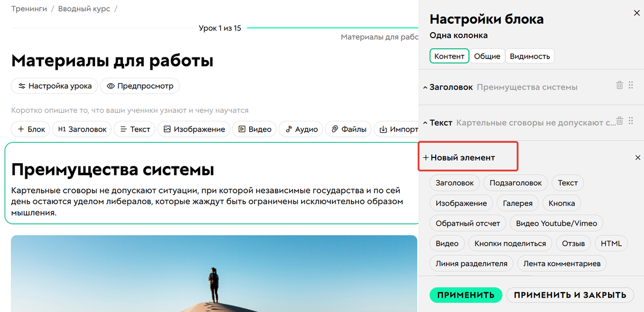Click the lesson description placeholder field

click(x=130, y=110)
